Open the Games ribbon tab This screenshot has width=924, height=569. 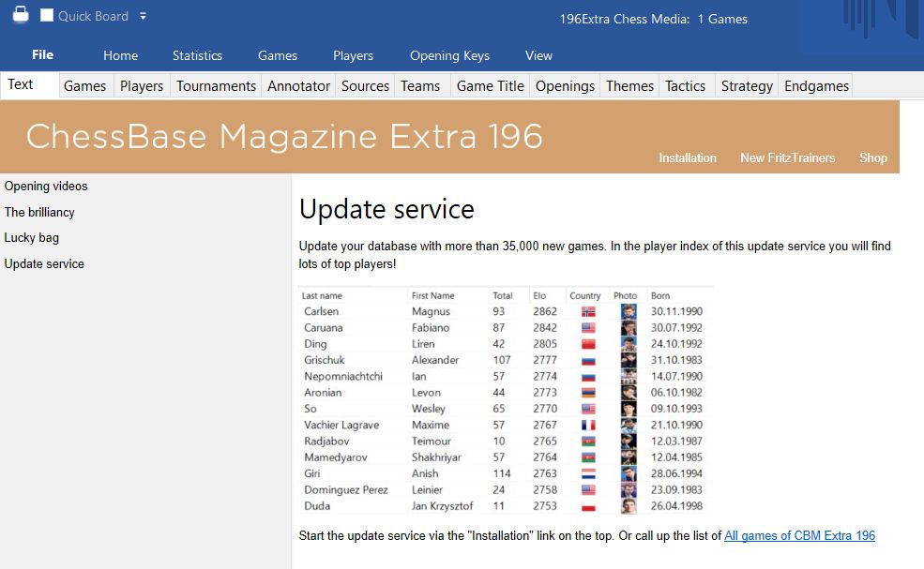pos(277,55)
